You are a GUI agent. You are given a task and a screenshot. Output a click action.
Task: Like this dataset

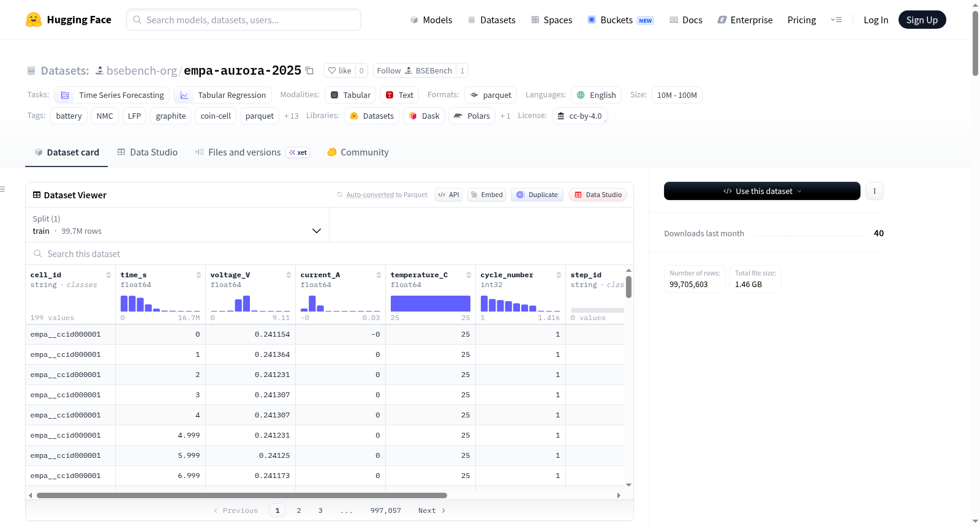click(x=339, y=70)
